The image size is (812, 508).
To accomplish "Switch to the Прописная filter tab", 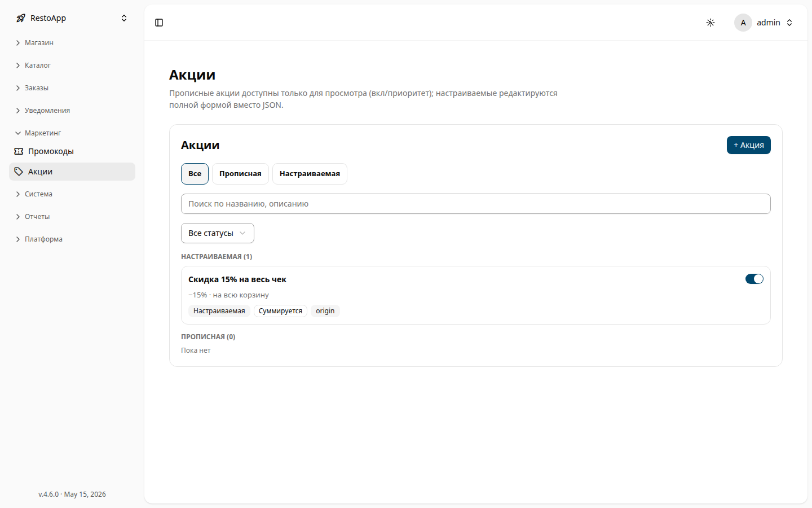I will coord(240,174).
